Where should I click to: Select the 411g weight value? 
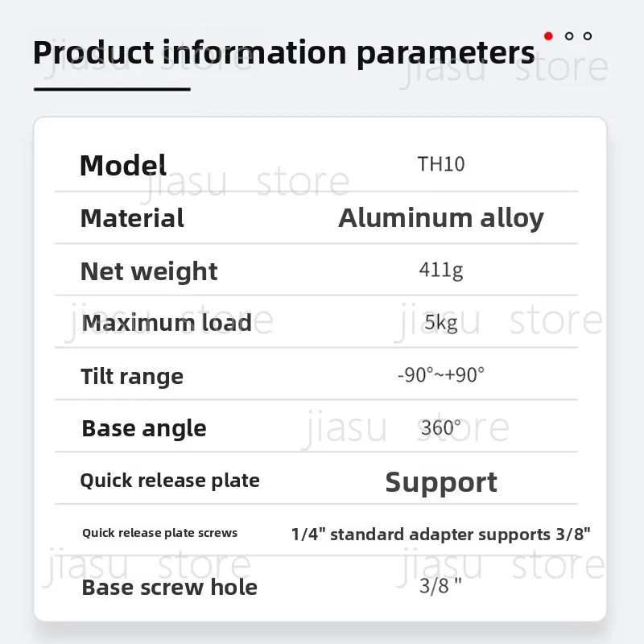click(441, 270)
